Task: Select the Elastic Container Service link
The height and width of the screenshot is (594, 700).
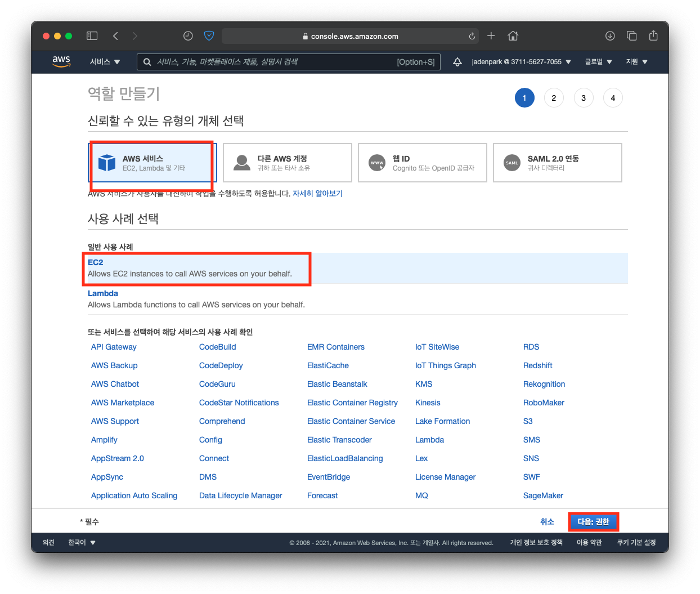Action: tap(351, 421)
